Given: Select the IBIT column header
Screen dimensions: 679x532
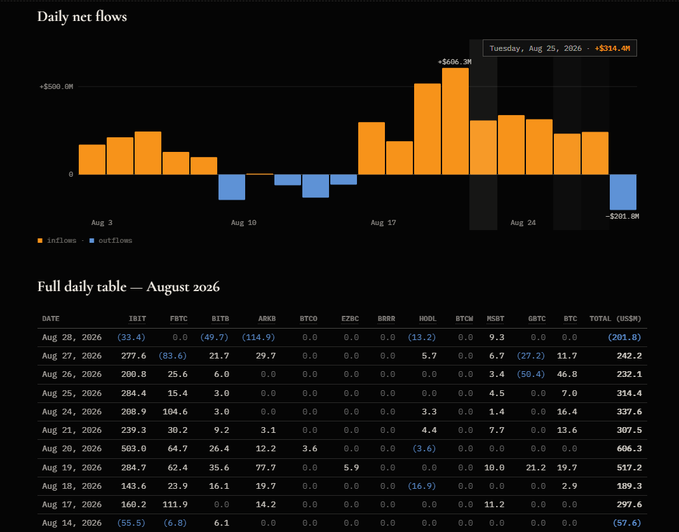Looking at the screenshot, I should (137, 319).
